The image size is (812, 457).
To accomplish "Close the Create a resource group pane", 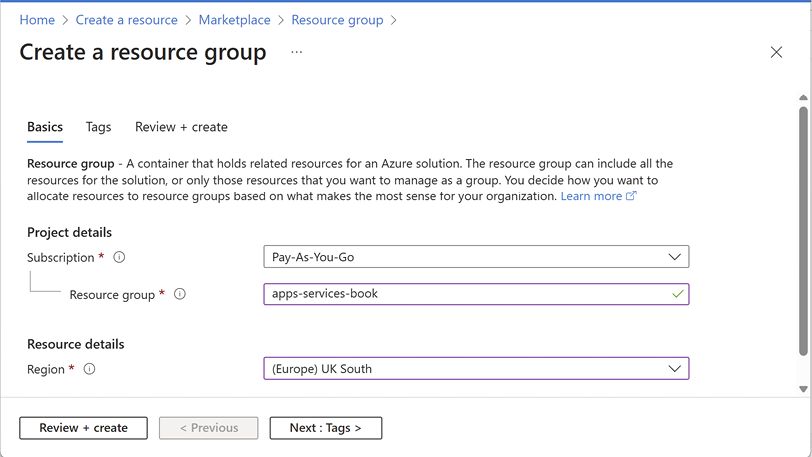I will (776, 52).
